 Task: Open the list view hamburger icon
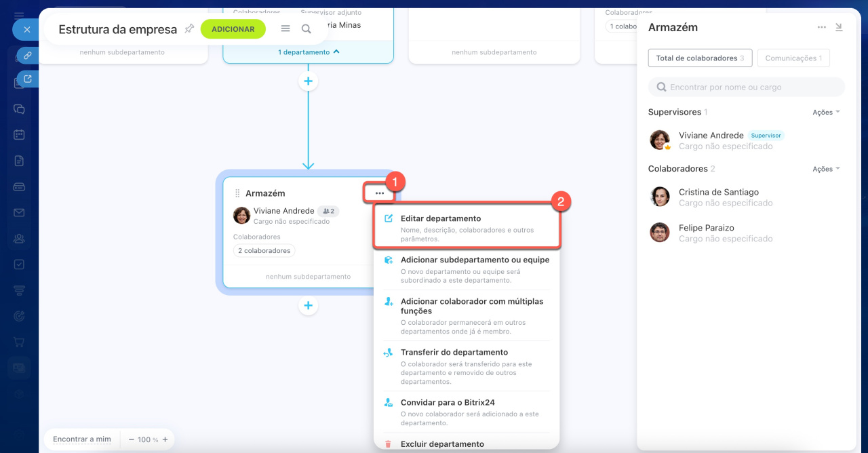pyautogui.click(x=285, y=29)
